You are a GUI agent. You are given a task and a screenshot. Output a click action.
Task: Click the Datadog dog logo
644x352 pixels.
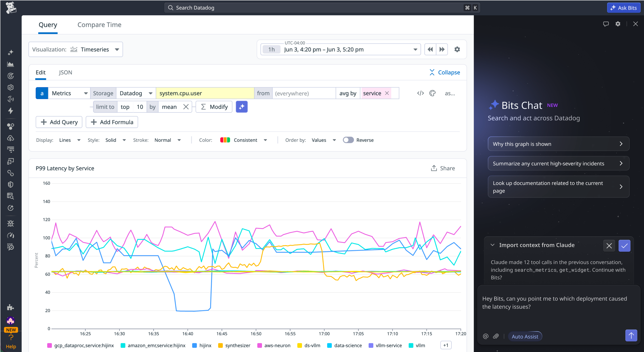point(11,8)
